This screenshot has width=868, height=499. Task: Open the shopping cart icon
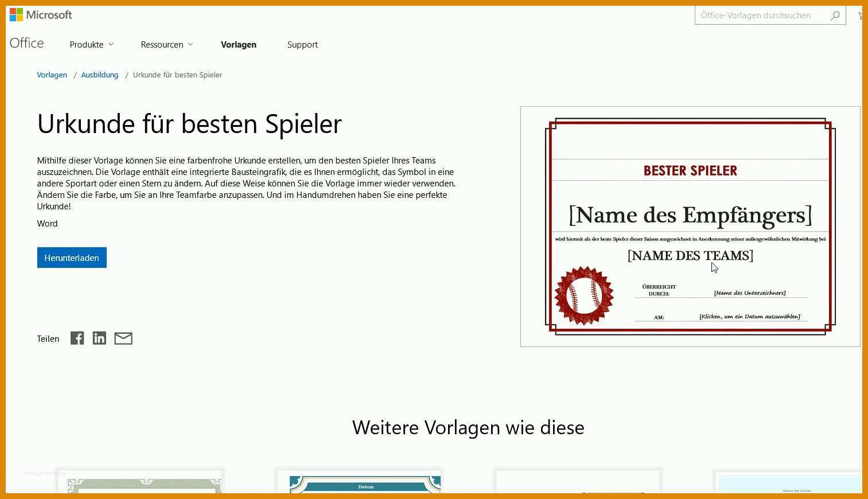859,15
